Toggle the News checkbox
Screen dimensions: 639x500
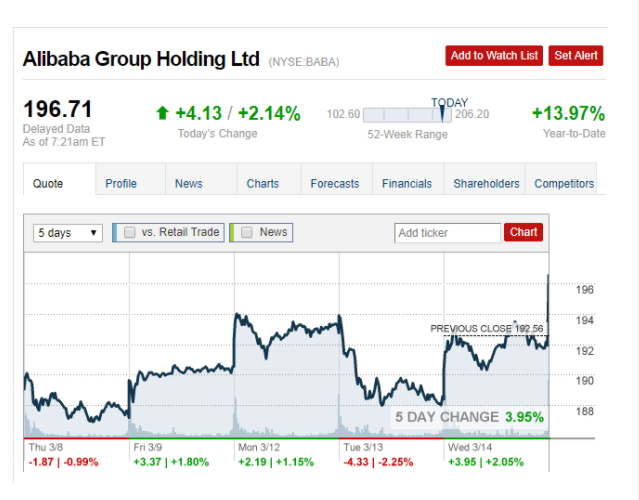(247, 232)
